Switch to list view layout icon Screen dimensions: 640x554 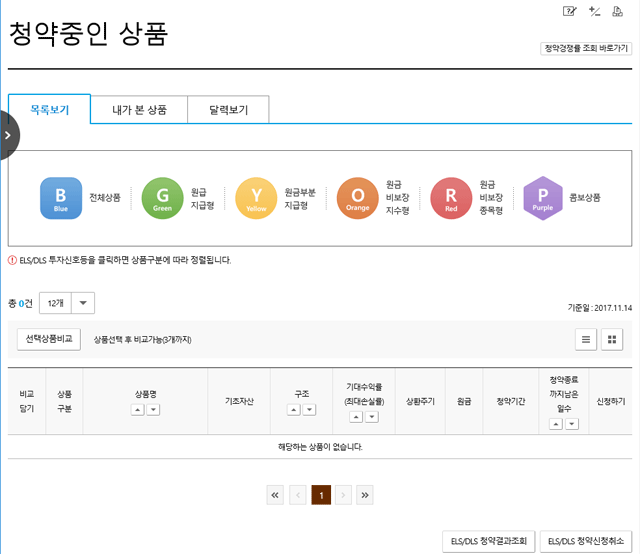pos(588,339)
